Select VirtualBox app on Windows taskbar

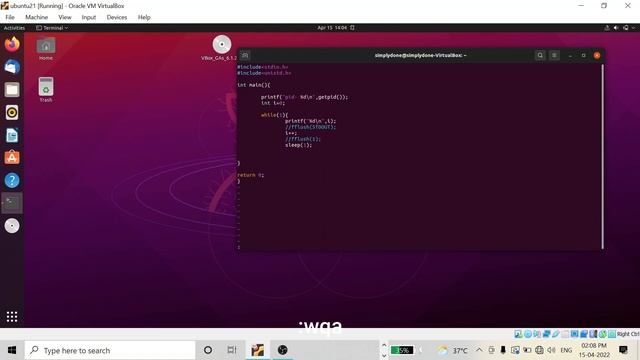click(x=258, y=350)
